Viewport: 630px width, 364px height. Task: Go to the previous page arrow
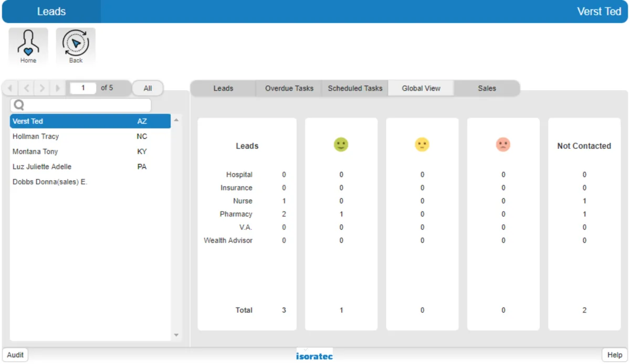coord(26,88)
